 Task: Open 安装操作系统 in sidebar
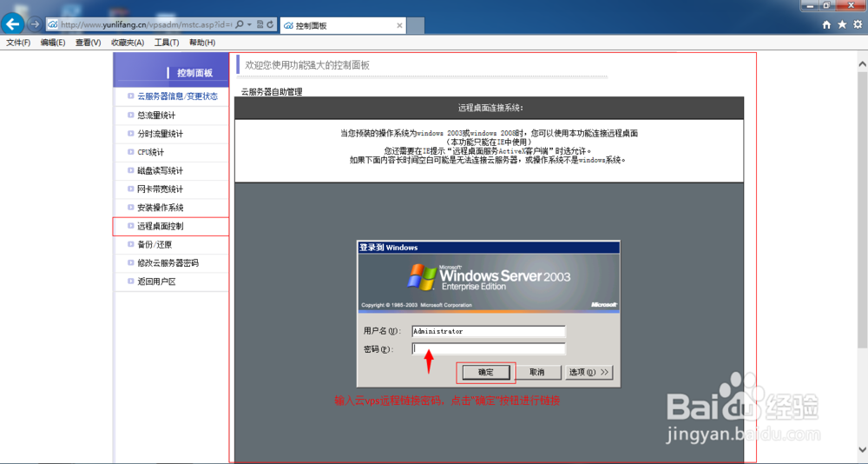[160, 208]
